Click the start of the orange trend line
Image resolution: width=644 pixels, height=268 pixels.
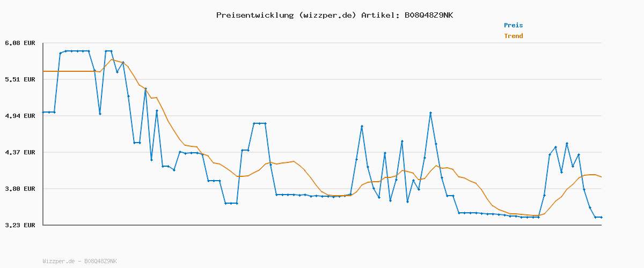43,71
